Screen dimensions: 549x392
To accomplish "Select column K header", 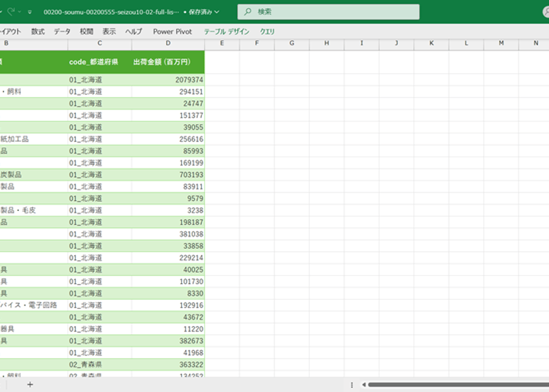I will (431, 43).
